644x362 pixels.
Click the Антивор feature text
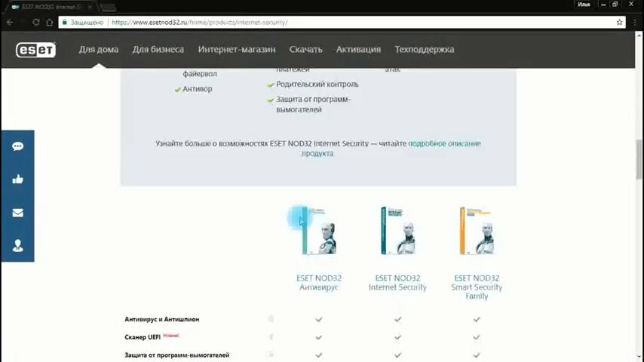pyautogui.click(x=197, y=89)
